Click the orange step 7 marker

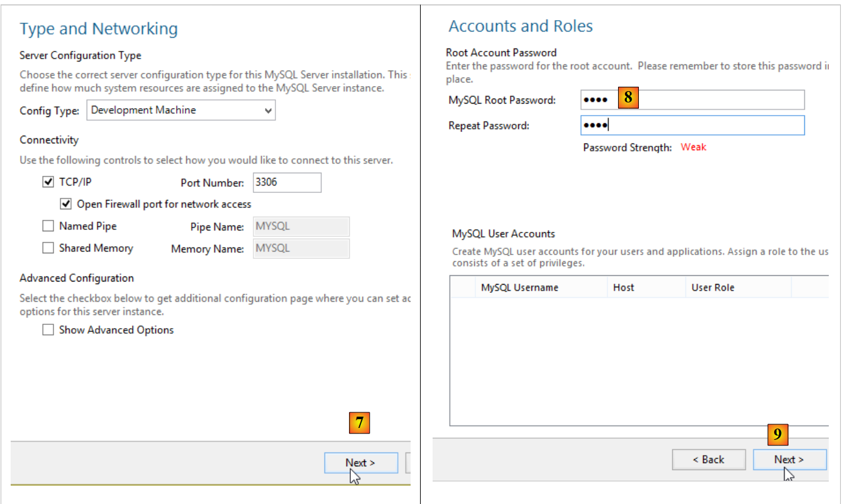pyautogui.click(x=359, y=423)
